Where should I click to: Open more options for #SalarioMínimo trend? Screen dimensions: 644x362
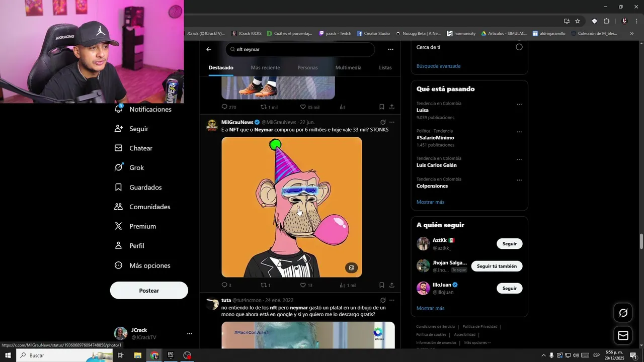(519, 132)
